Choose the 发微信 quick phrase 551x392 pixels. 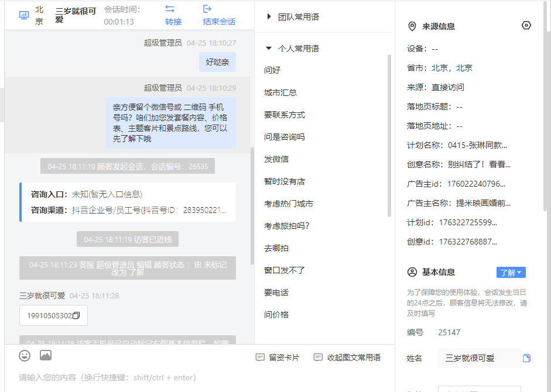(x=276, y=159)
